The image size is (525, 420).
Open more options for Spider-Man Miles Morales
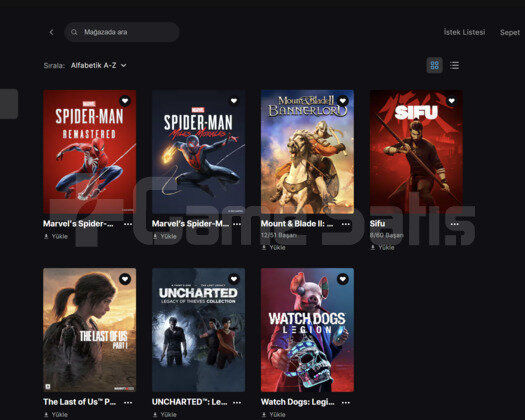pos(237,224)
